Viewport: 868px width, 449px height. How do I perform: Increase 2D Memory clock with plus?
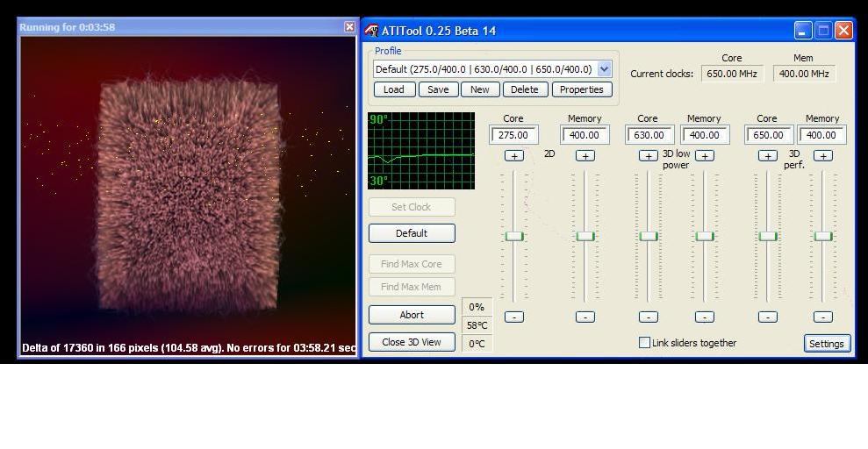pos(585,156)
